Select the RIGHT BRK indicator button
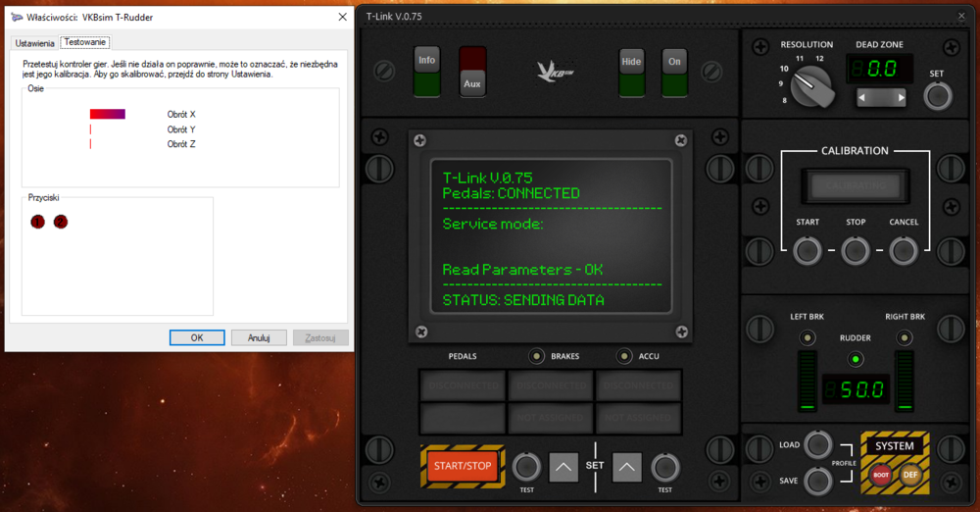 click(x=904, y=338)
